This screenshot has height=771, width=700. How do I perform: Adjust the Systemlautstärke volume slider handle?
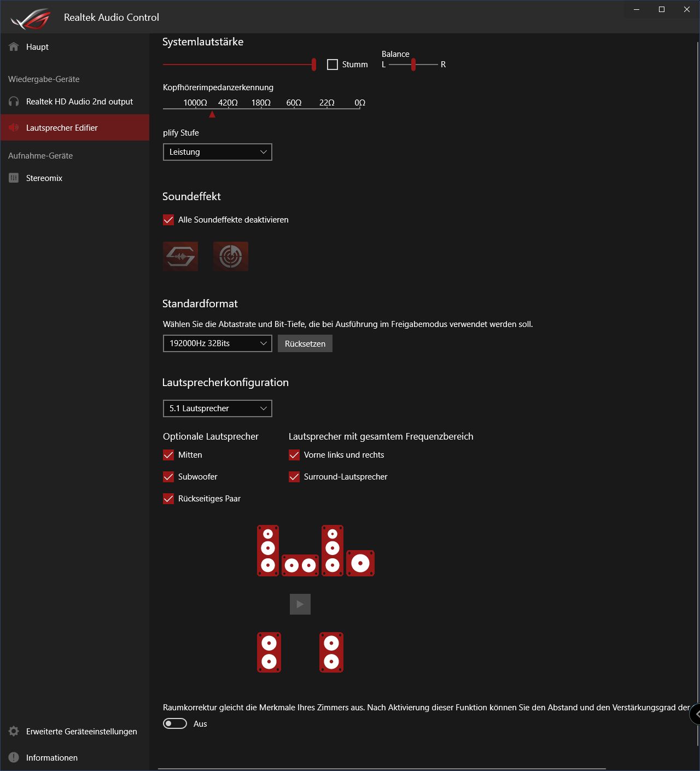(314, 65)
